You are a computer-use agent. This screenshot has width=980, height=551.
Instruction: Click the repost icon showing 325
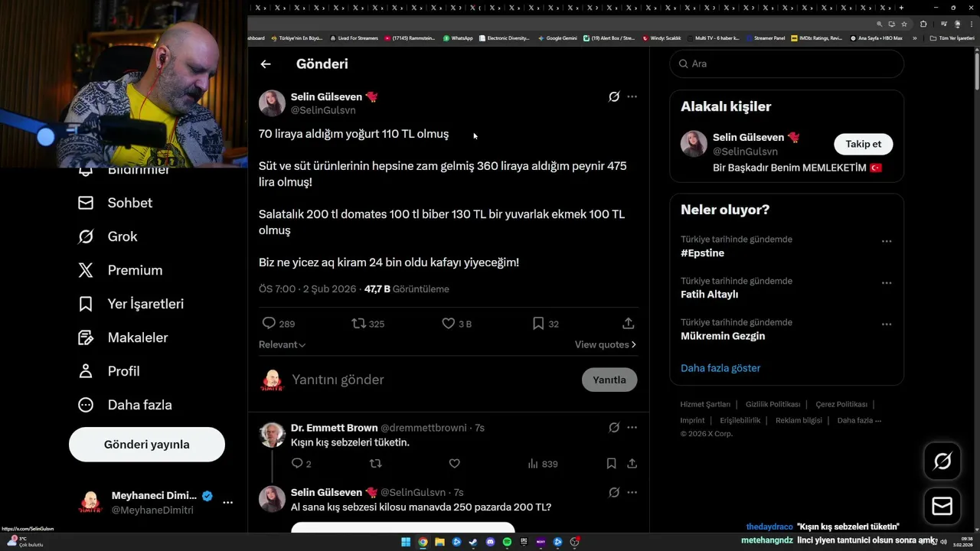(x=358, y=323)
